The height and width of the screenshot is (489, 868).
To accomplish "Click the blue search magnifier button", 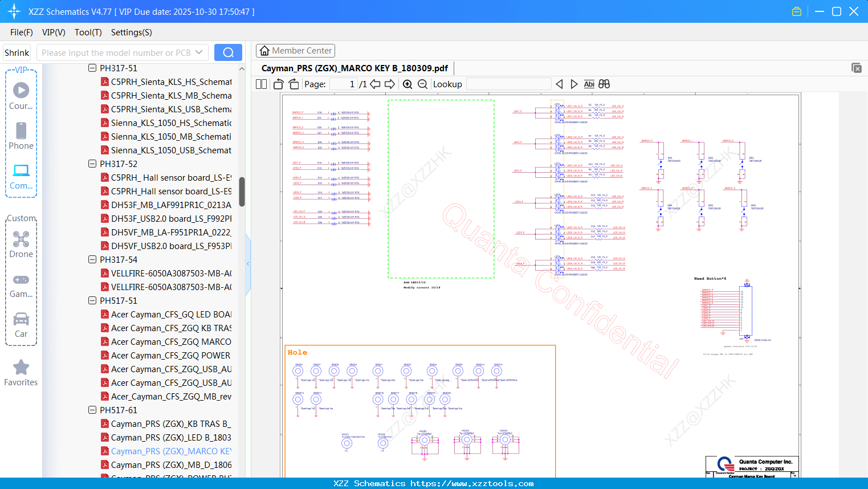I will point(228,52).
